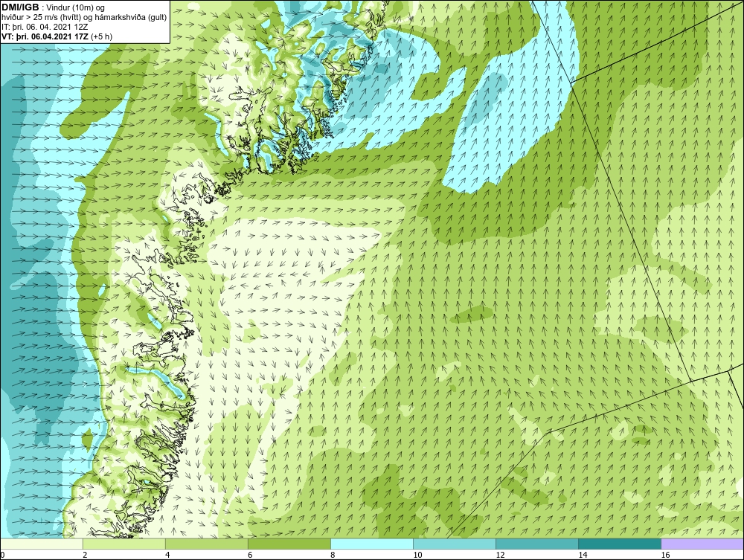Click the purple legend swatch above 16
This screenshot has height=560, width=744.
(702, 544)
